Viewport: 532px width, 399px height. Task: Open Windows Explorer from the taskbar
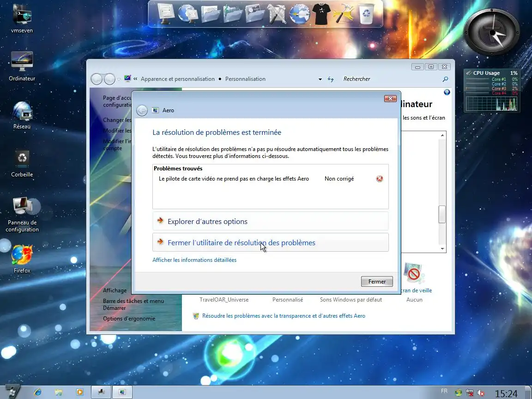pos(59,392)
